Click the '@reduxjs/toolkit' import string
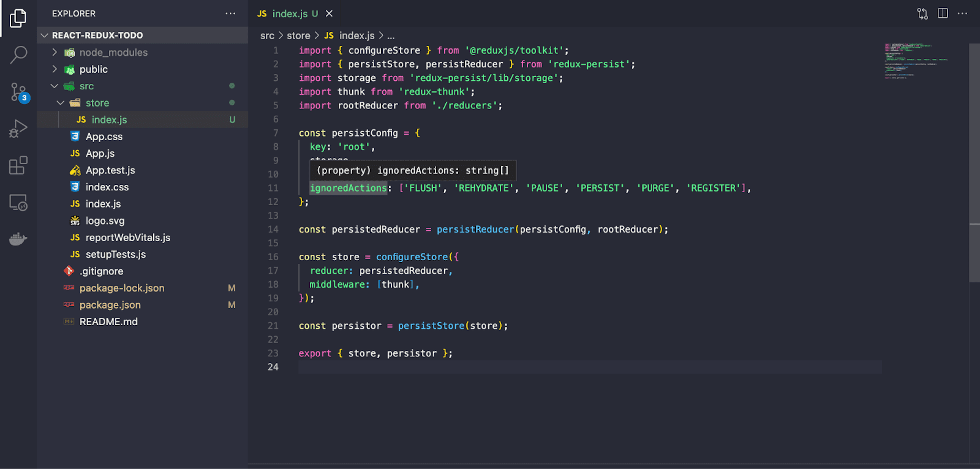Image resolution: width=980 pixels, height=469 pixels. [x=514, y=50]
